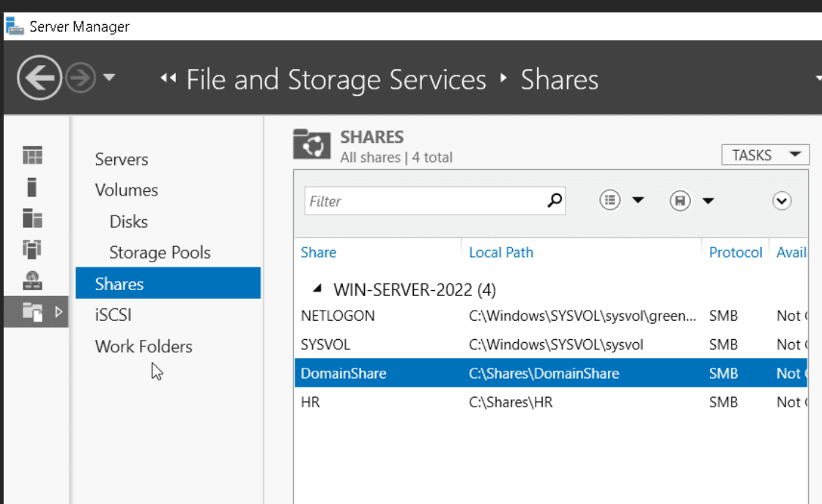Open the TASKS dropdown
Screen dimensions: 822x504
[x=766, y=155]
